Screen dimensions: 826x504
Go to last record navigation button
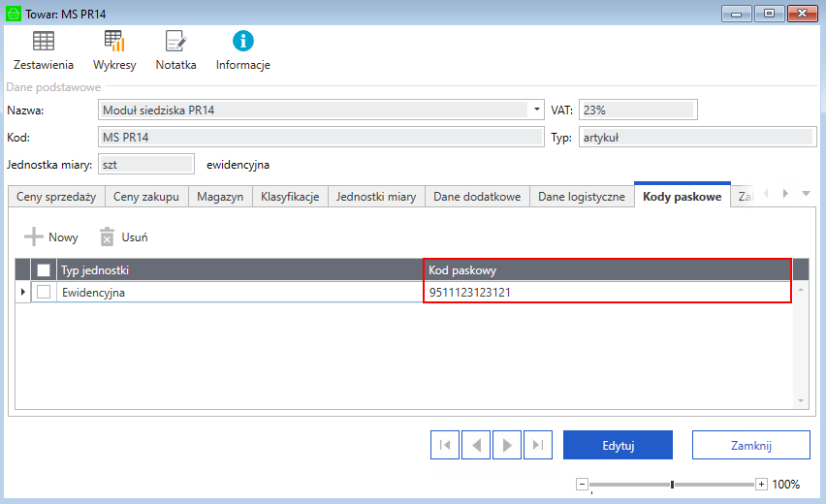coord(538,446)
